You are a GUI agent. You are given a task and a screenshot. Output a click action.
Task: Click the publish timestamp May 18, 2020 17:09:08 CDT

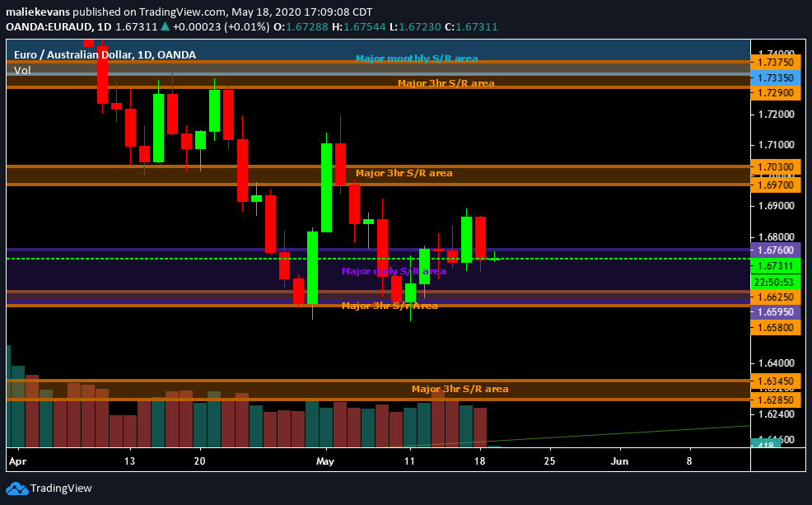[x=302, y=12]
